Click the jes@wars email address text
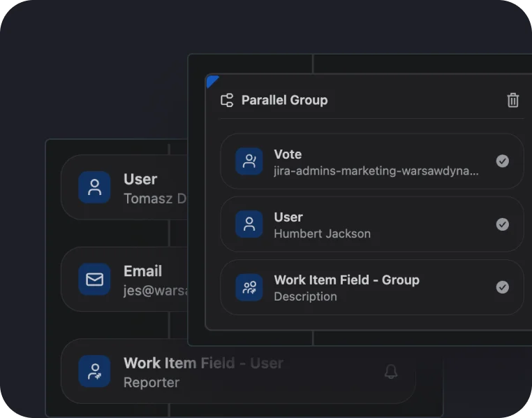The image size is (532, 418). [156, 291]
